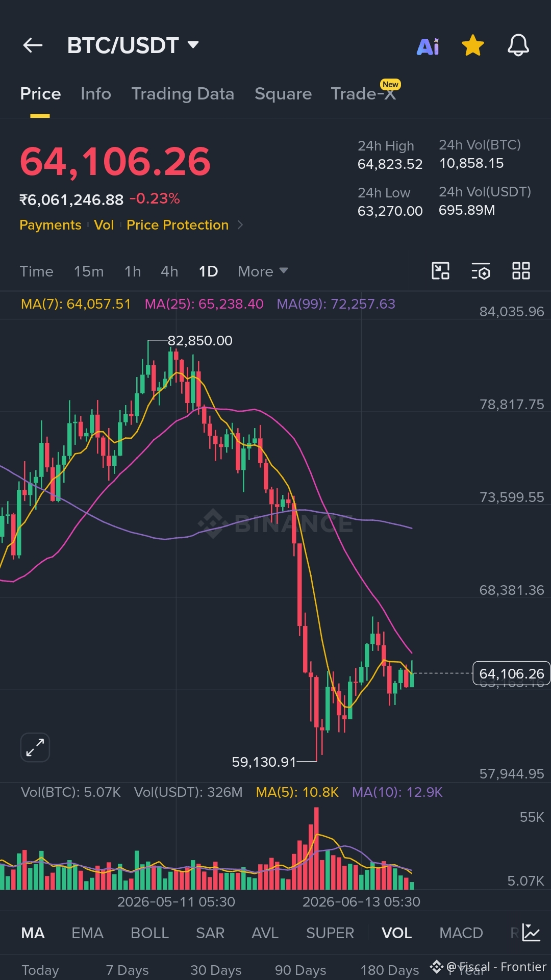Tap the MA(25) indicator value
551x980 pixels.
click(x=204, y=304)
